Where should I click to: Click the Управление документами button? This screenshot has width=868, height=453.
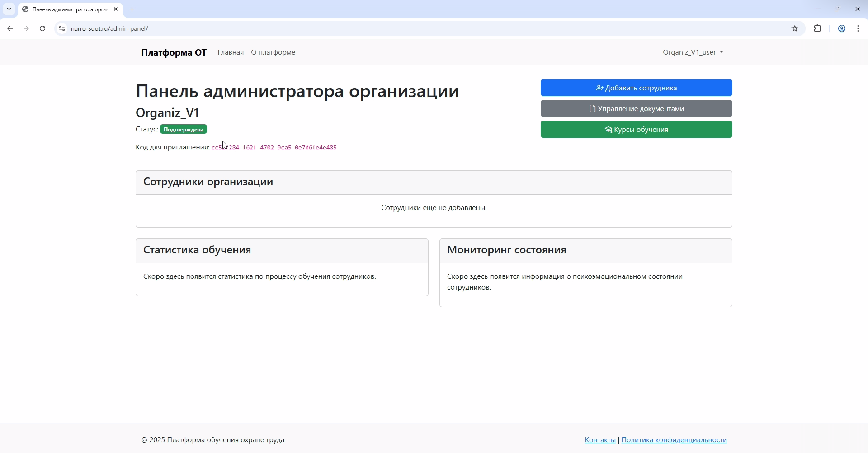[637, 108]
